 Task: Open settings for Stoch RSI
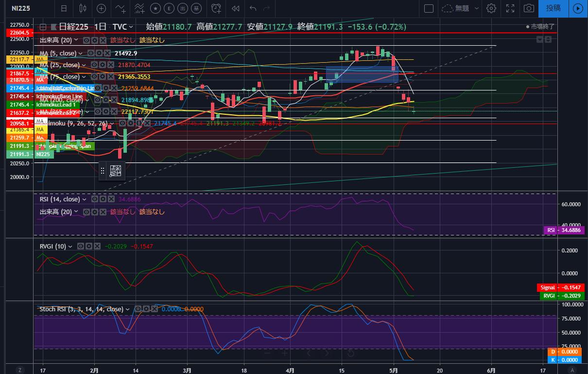click(146, 308)
